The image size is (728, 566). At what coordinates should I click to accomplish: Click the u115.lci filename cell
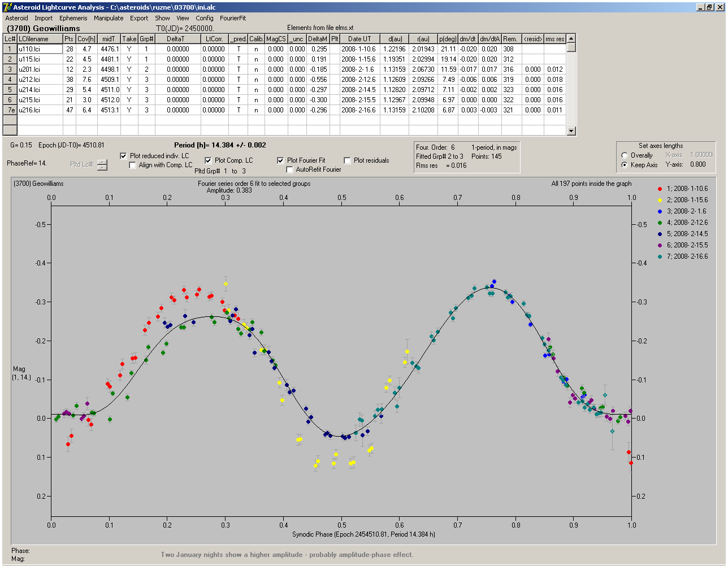click(x=40, y=59)
